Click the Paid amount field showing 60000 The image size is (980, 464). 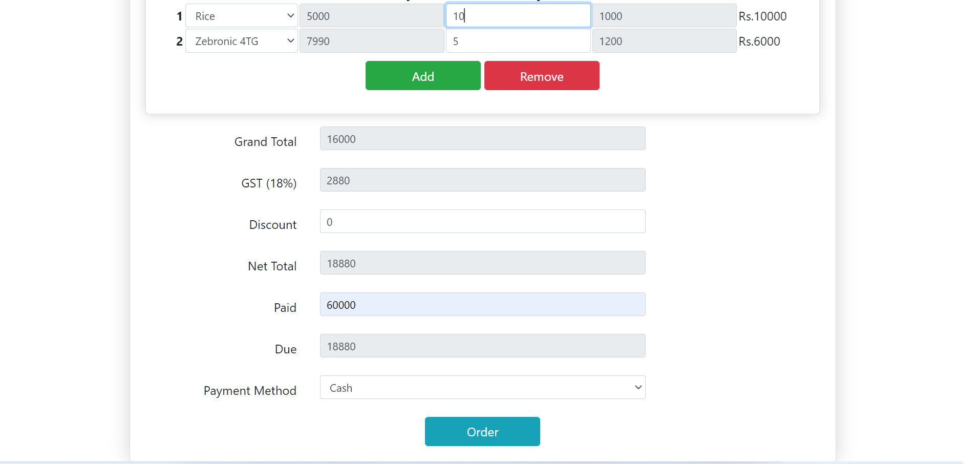(482, 304)
